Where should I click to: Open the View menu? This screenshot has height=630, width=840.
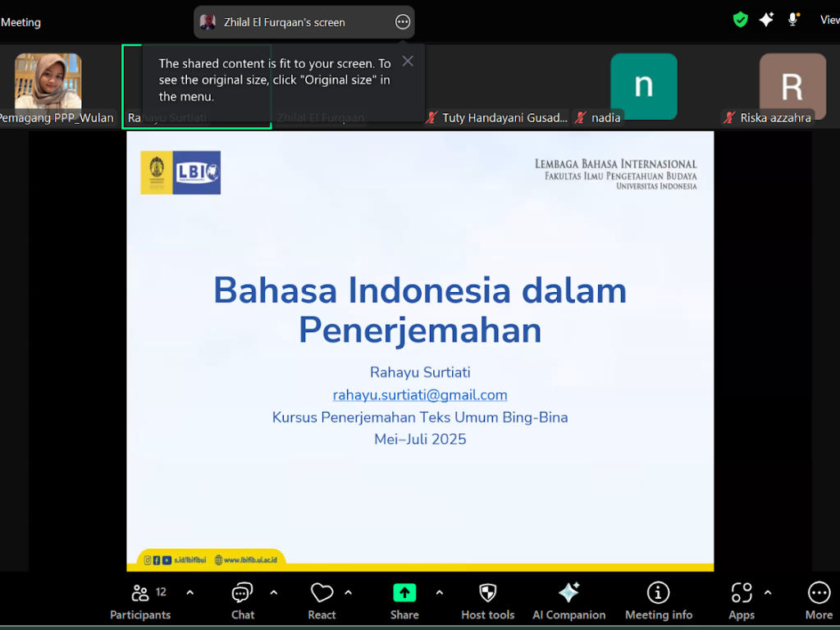[x=829, y=20]
